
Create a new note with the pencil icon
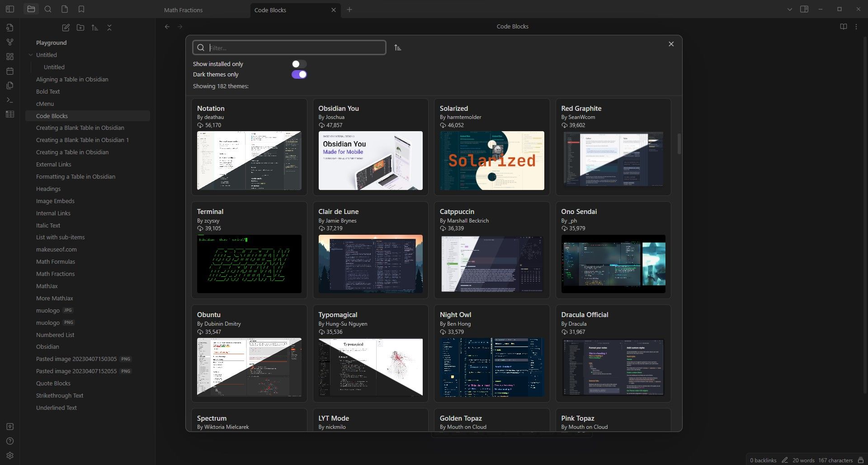[66, 28]
